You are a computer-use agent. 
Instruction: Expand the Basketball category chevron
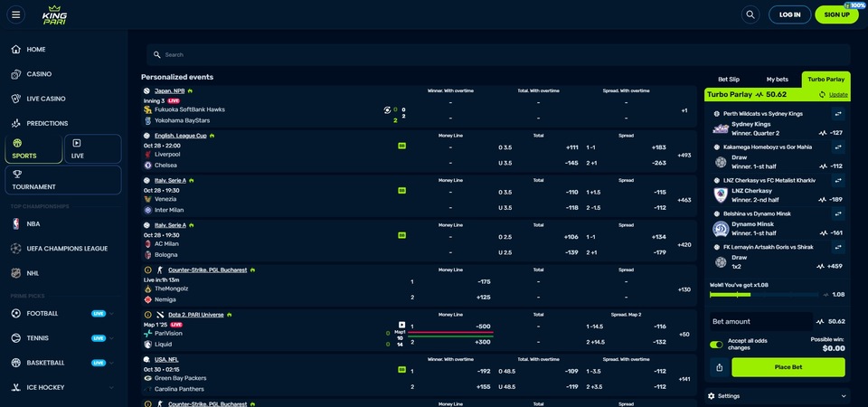point(112,363)
